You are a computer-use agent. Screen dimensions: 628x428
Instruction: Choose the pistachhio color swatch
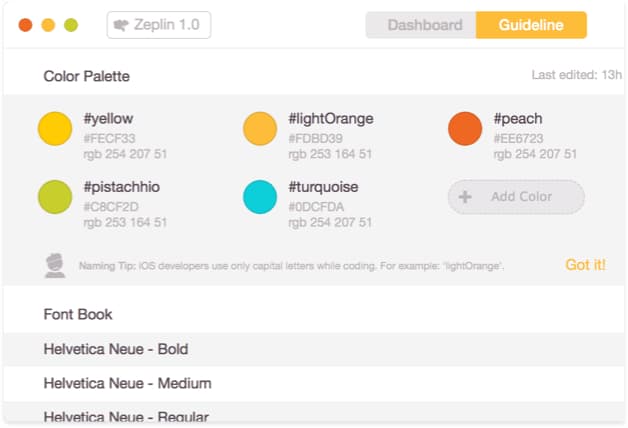55,197
